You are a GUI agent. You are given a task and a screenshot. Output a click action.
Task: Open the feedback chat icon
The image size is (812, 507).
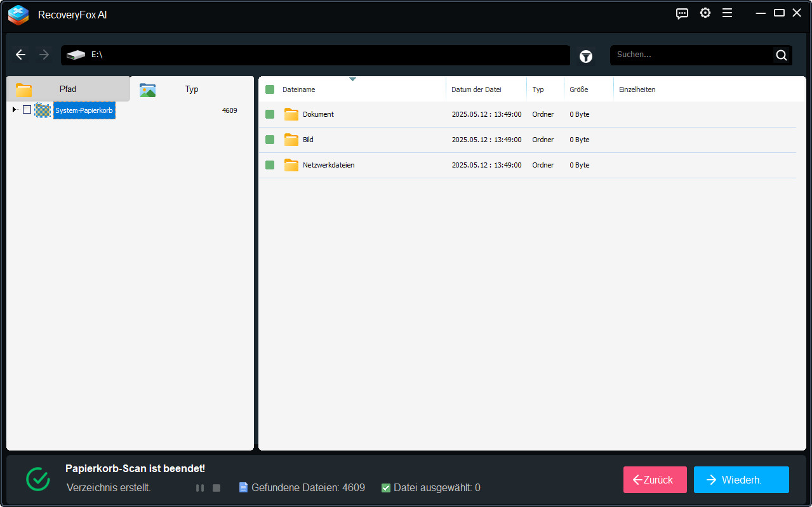pyautogui.click(x=682, y=13)
